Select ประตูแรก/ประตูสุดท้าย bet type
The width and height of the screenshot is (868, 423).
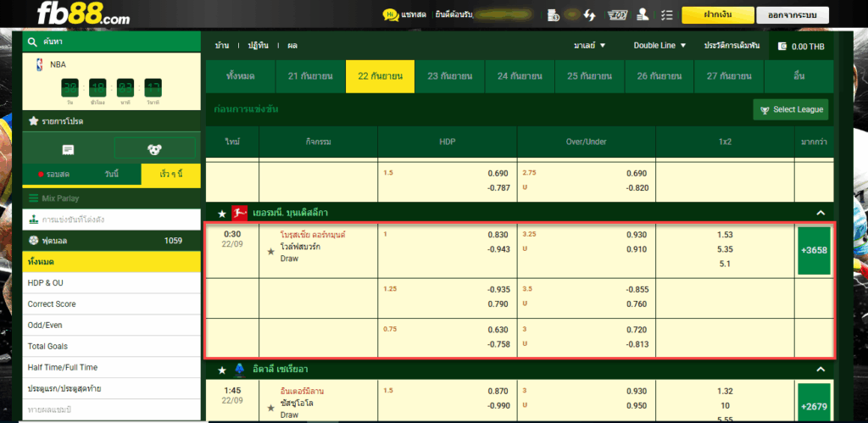(x=111, y=389)
